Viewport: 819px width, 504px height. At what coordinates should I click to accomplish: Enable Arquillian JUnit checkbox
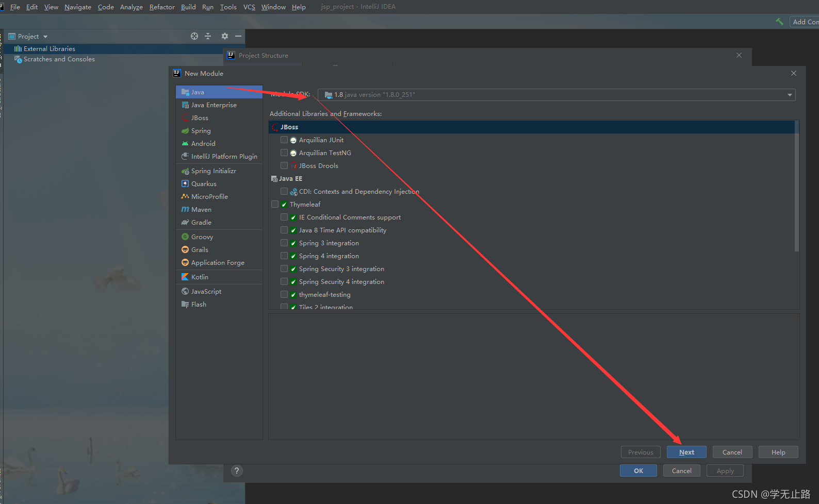[x=284, y=140]
